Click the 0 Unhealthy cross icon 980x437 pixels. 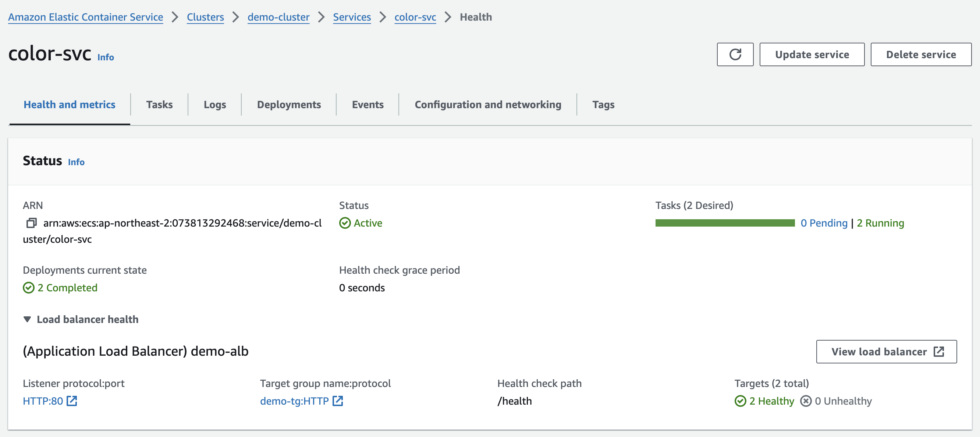coord(805,401)
